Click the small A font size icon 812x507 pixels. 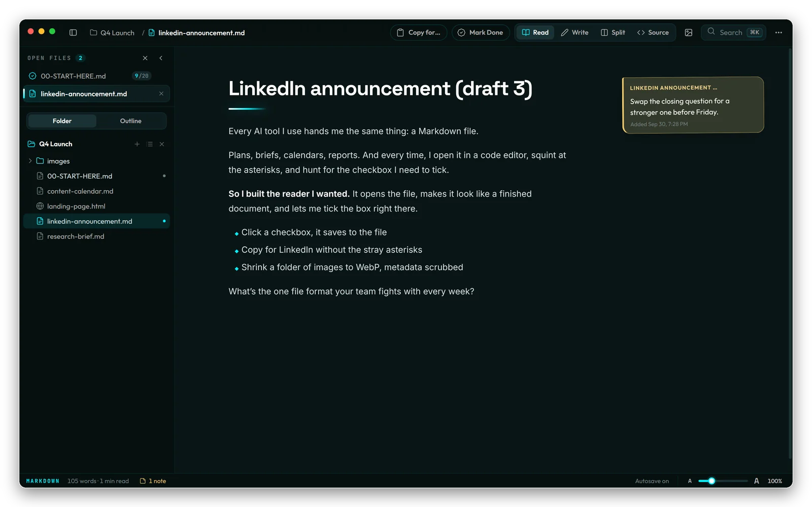click(x=690, y=481)
